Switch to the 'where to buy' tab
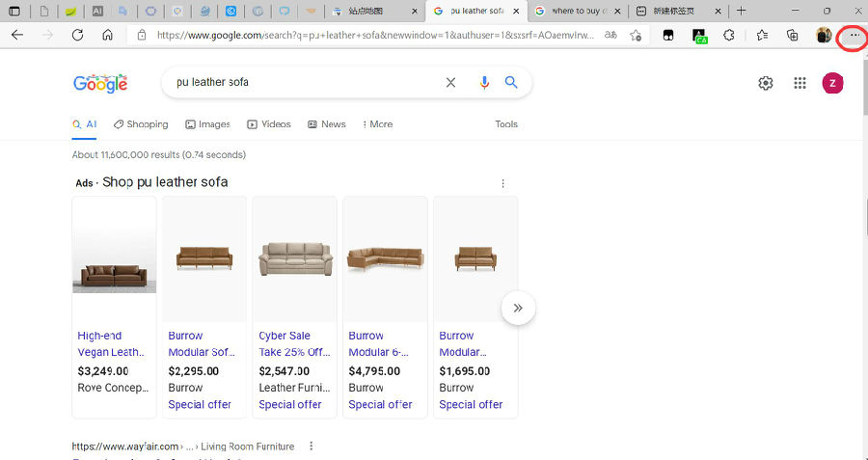Image resolution: width=868 pixels, height=460 pixels. click(x=579, y=11)
